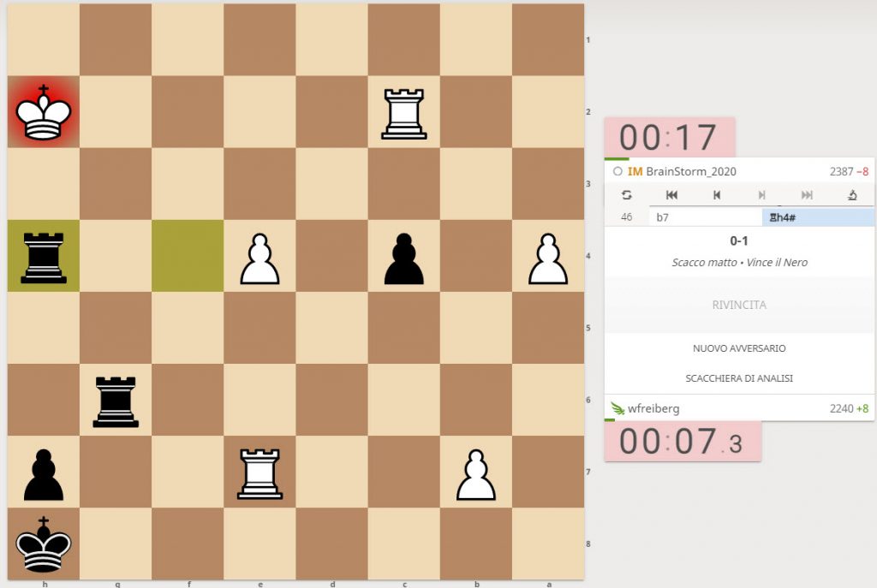Viewport: 877px width, 588px height.
Task: Click the highlighted empty f4 square
Action: (188, 256)
